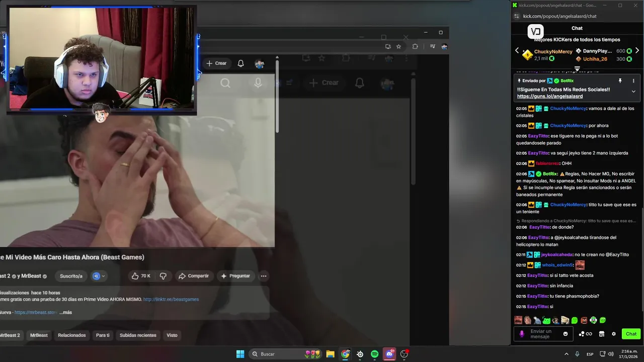Viewport: 644px width, 362px height.
Task: Open the media control icon in browser toolbar
Action: (x=432, y=46)
